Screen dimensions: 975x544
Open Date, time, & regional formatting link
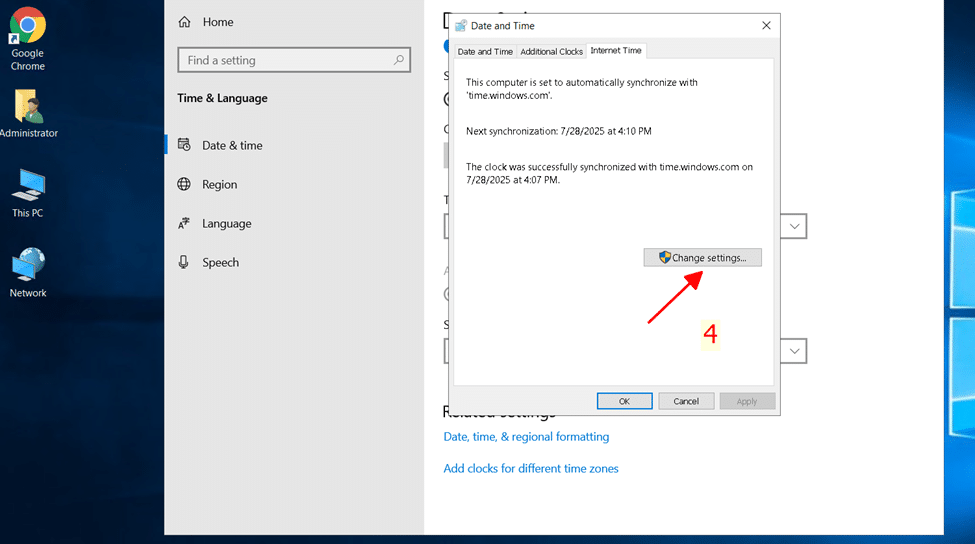point(526,437)
